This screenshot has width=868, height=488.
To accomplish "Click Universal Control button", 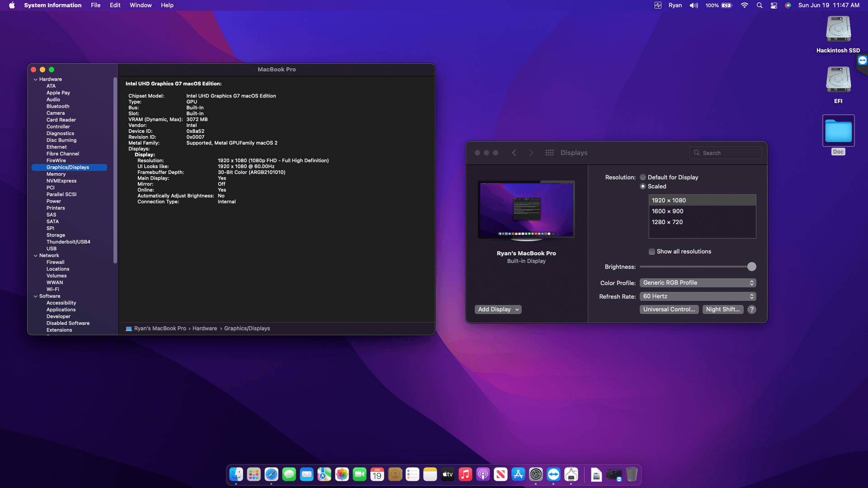I will tap(669, 310).
